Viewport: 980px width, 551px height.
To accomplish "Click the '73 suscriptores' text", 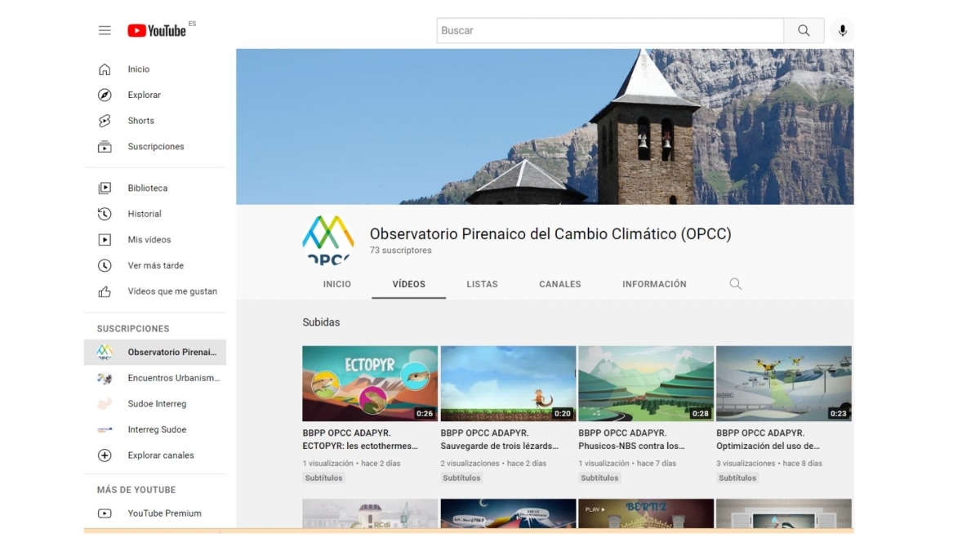I will pyautogui.click(x=400, y=251).
